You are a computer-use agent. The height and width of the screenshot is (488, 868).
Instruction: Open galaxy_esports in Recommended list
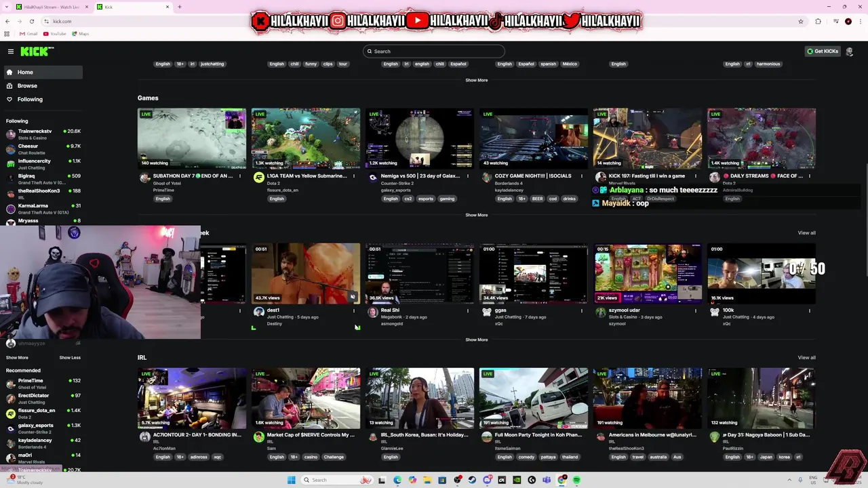point(43,428)
